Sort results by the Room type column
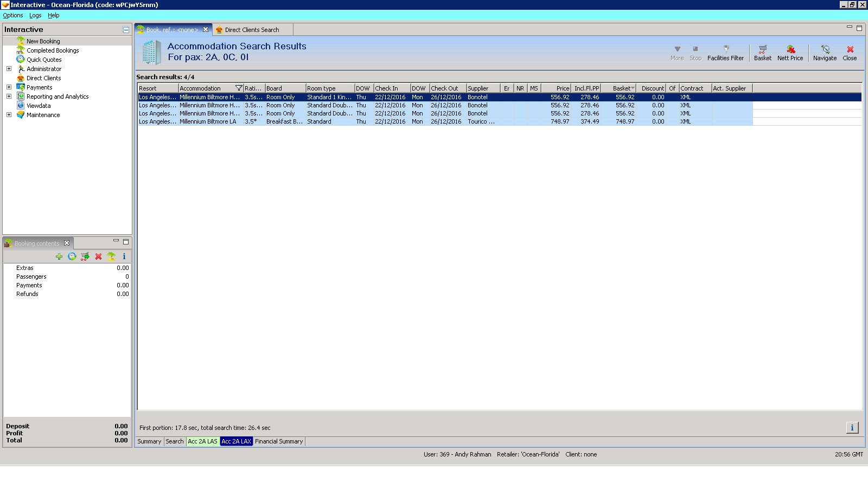The image size is (868, 502). coord(330,88)
